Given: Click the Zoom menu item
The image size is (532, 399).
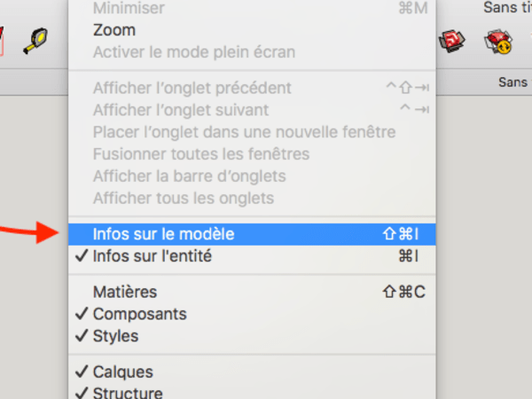Looking at the screenshot, I should coord(114,29).
